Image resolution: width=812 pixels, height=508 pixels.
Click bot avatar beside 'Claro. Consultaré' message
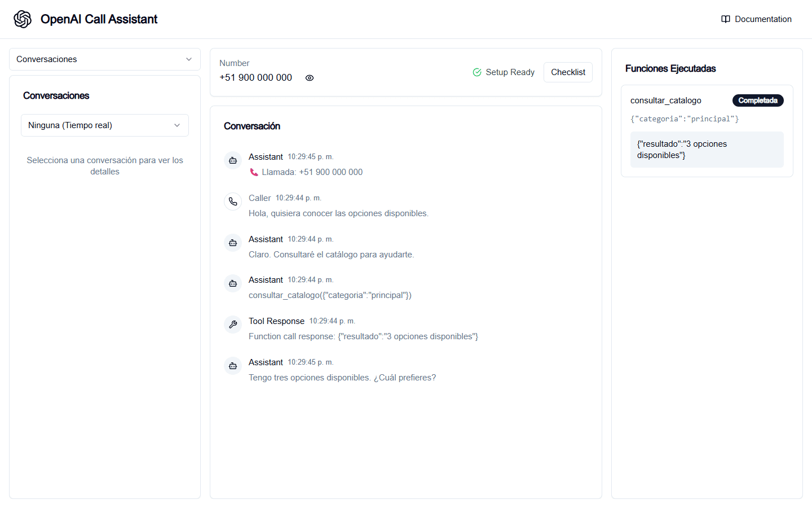pos(233,243)
